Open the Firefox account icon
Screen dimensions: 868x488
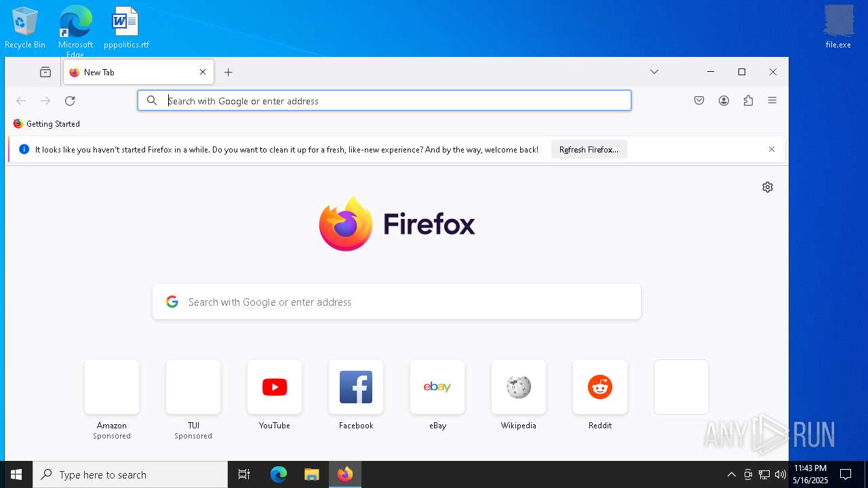(x=724, y=100)
